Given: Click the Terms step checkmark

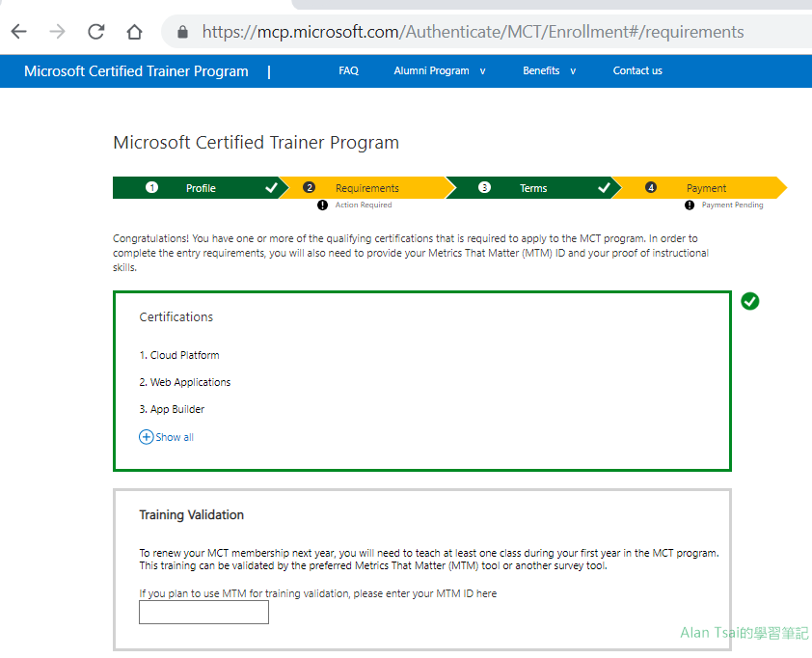Looking at the screenshot, I should coord(604,187).
